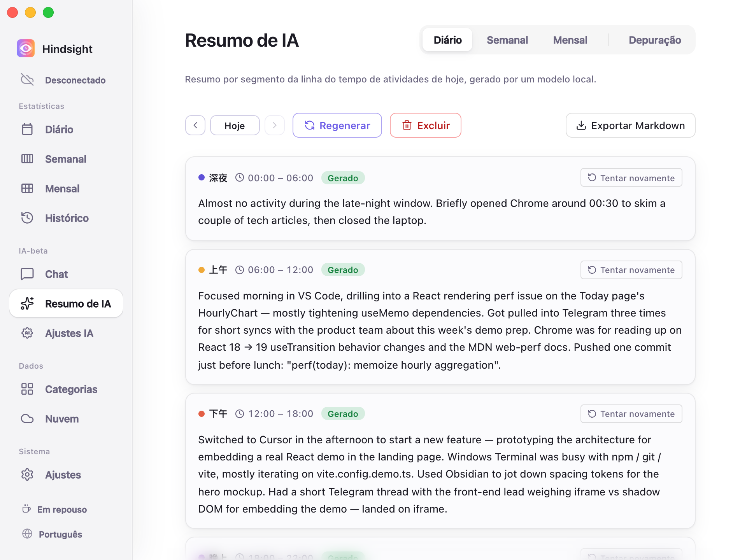Click the Em repouso status
747x560 pixels.
click(54, 509)
